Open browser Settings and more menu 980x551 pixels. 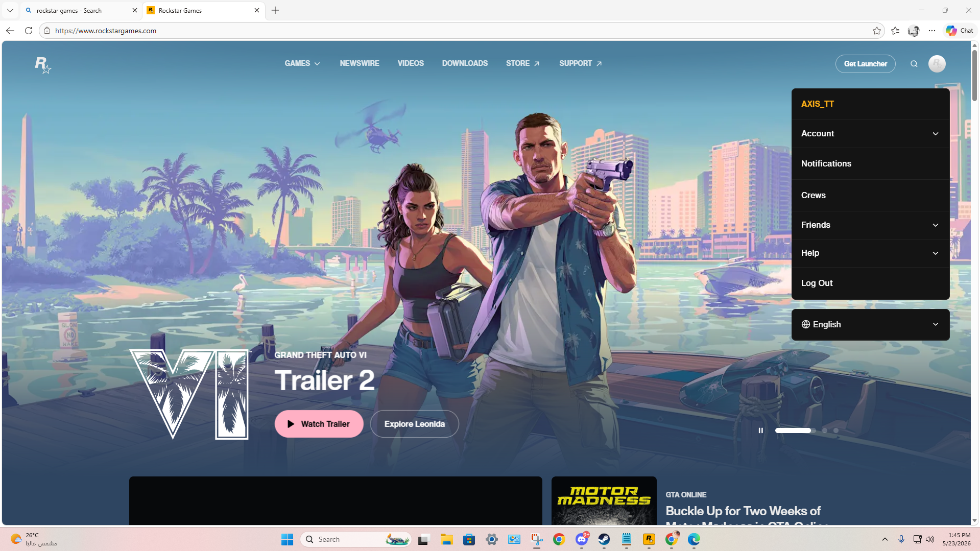pyautogui.click(x=932, y=31)
